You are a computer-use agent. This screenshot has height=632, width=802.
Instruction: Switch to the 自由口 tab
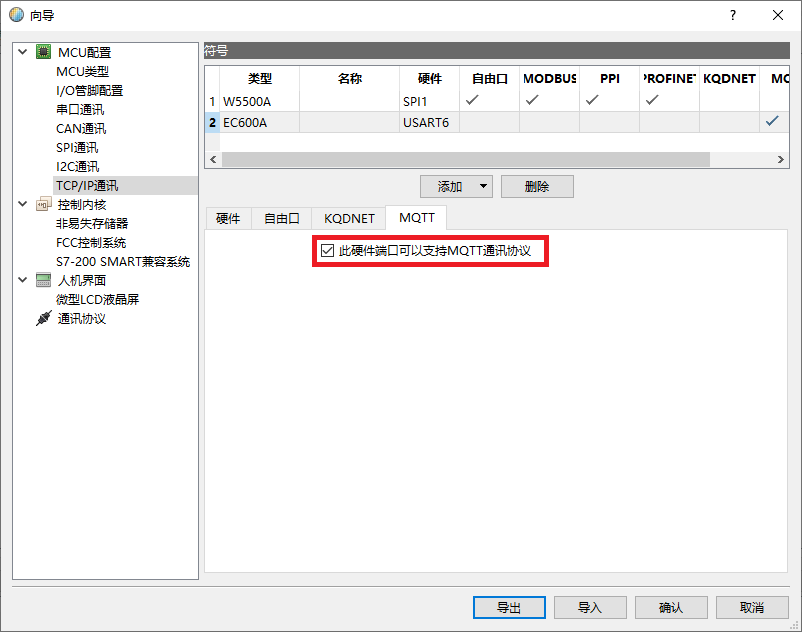(281, 218)
